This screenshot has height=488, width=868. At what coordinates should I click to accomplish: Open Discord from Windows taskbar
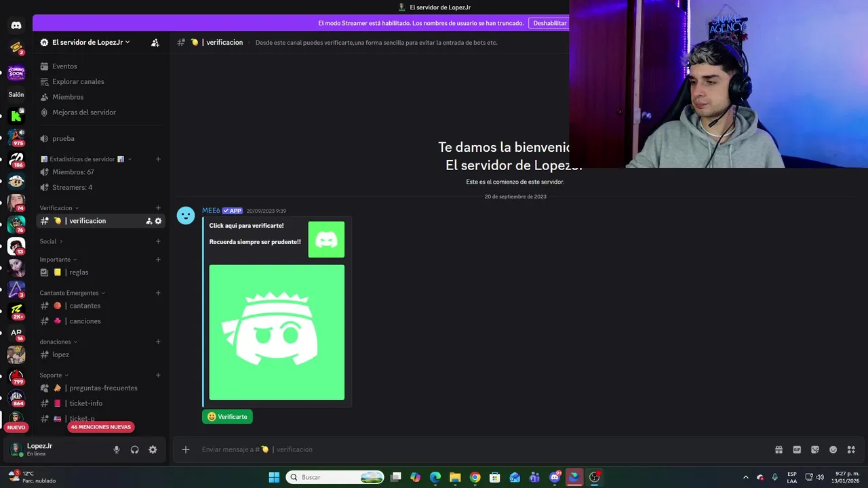555,477
